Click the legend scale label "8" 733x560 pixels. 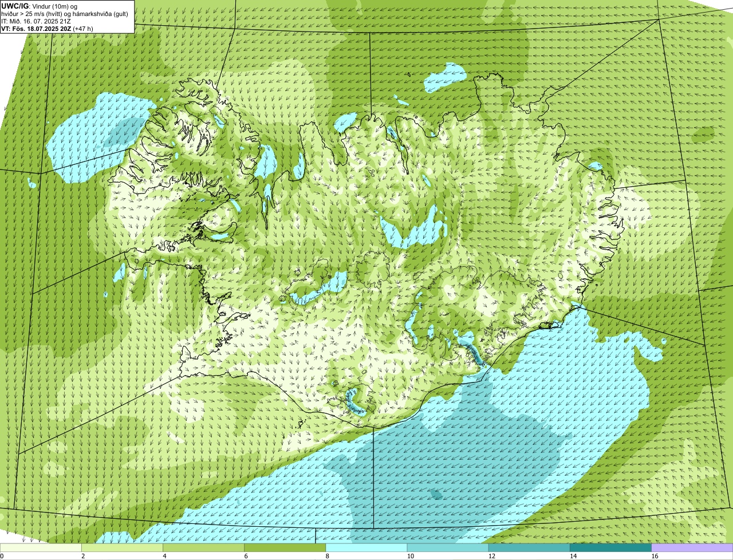click(x=327, y=556)
